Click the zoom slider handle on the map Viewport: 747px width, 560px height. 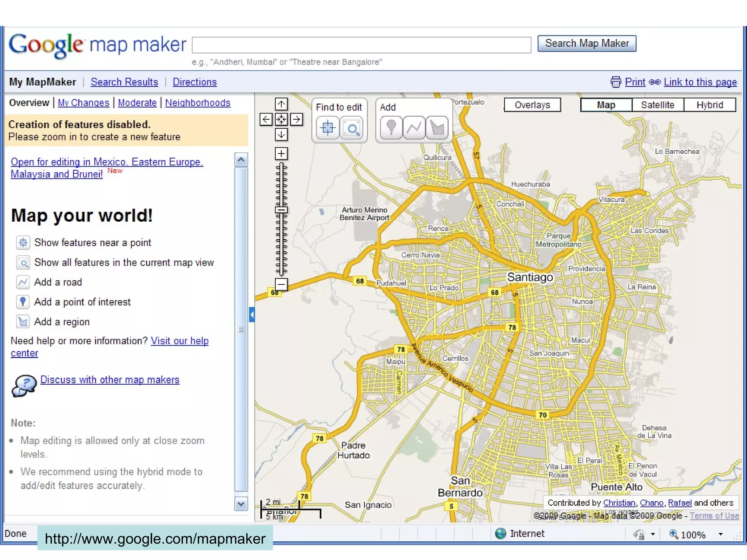coord(281,210)
